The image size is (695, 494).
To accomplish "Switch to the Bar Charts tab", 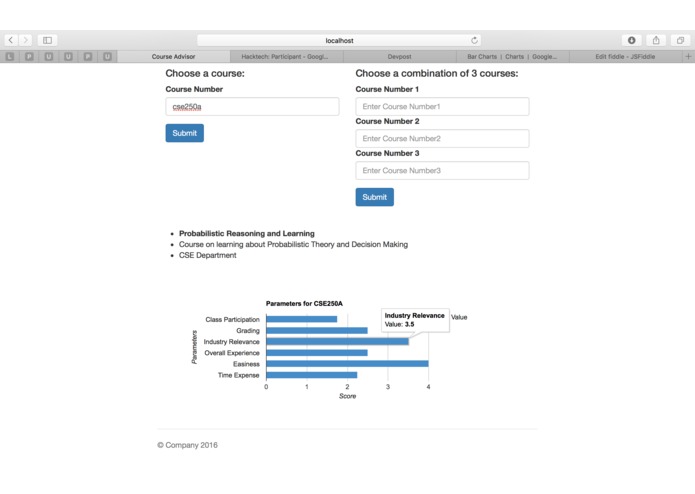I will pyautogui.click(x=512, y=56).
